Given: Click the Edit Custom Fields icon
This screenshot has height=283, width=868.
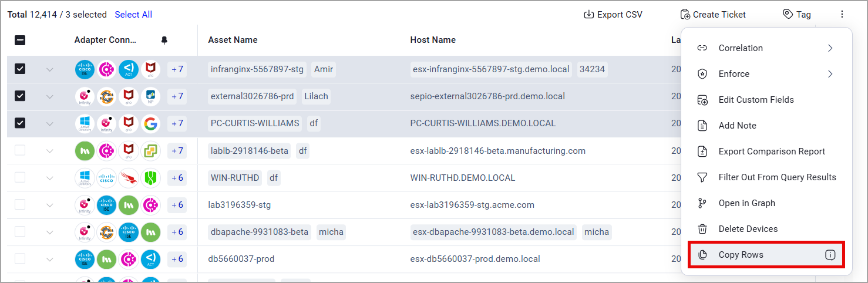Looking at the screenshot, I should tap(702, 100).
